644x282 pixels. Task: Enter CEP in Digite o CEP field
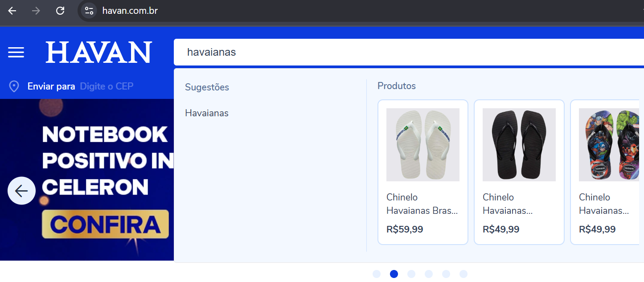(x=107, y=86)
